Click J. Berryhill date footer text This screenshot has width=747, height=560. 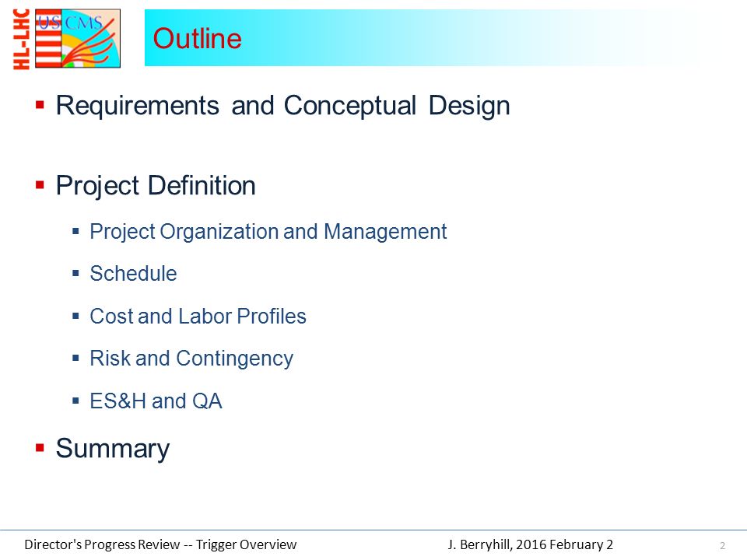point(530,544)
